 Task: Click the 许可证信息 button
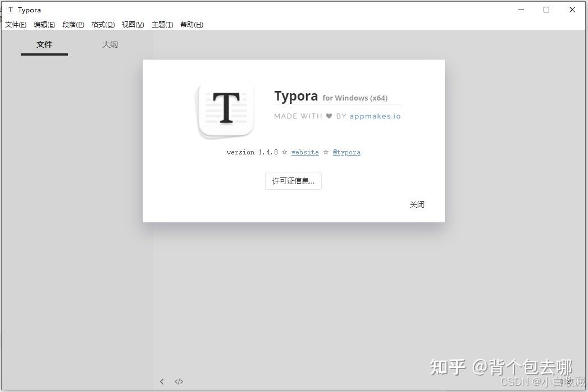click(x=293, y=181)
